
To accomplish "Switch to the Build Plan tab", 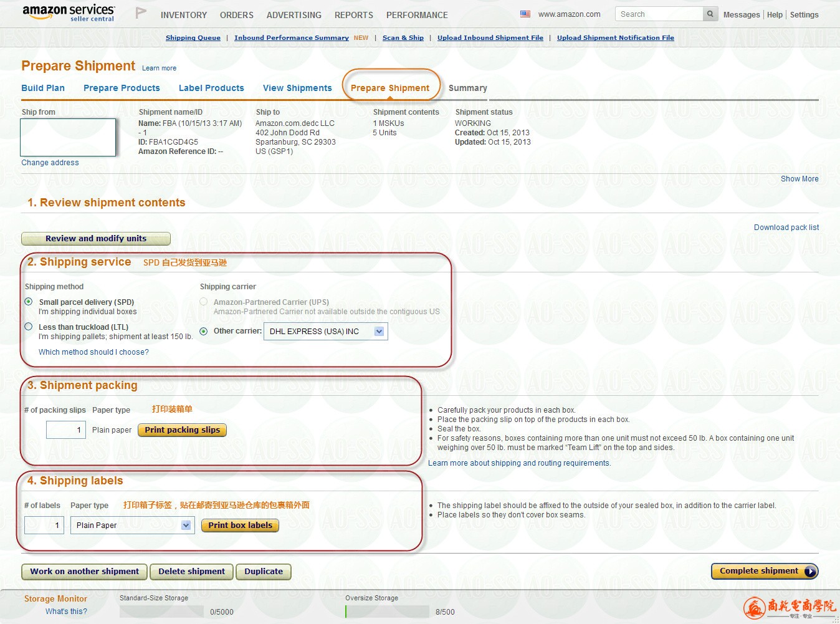I will pos(43,88).
